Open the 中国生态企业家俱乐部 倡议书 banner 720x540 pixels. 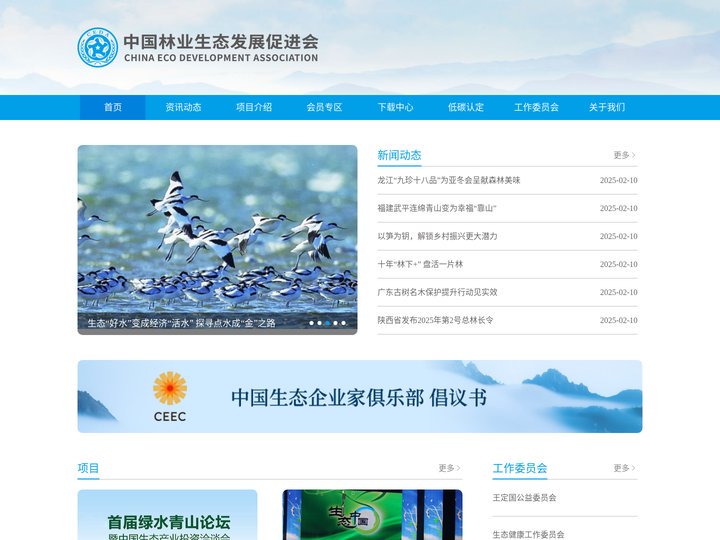[x=360, y=396]
